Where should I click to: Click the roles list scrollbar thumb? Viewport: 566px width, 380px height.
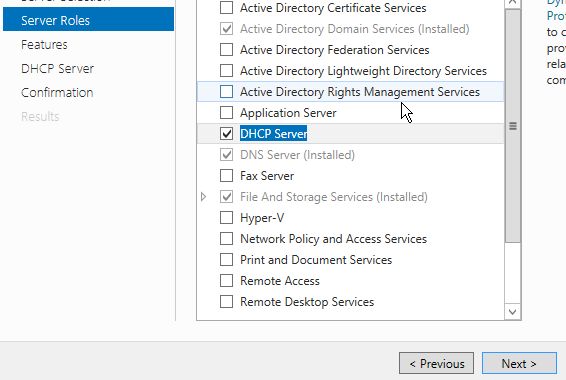click(x=513, y=126)
